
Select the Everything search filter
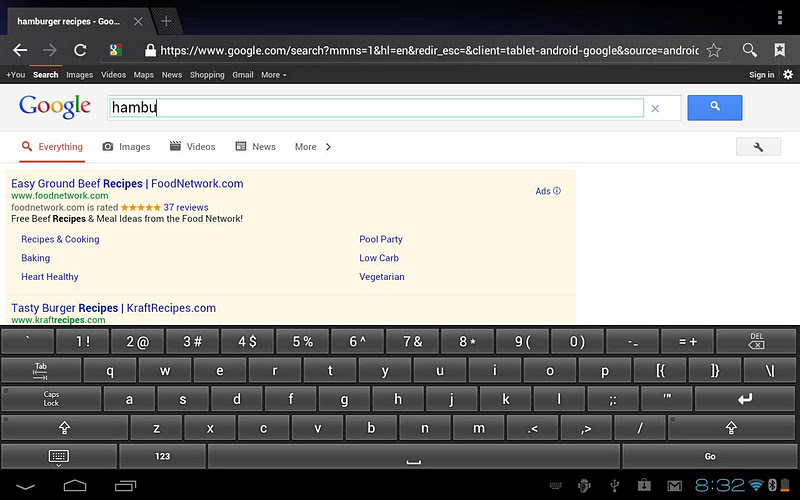[52, 147]
